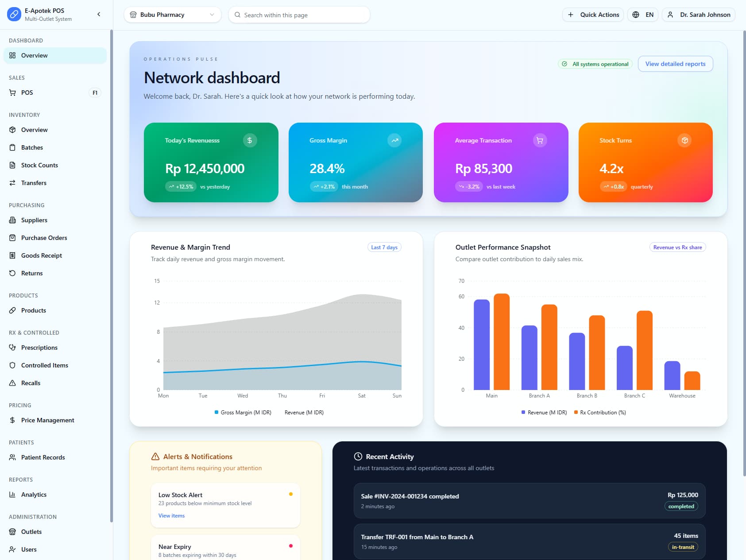Click View detailed reports

(675, 64)
